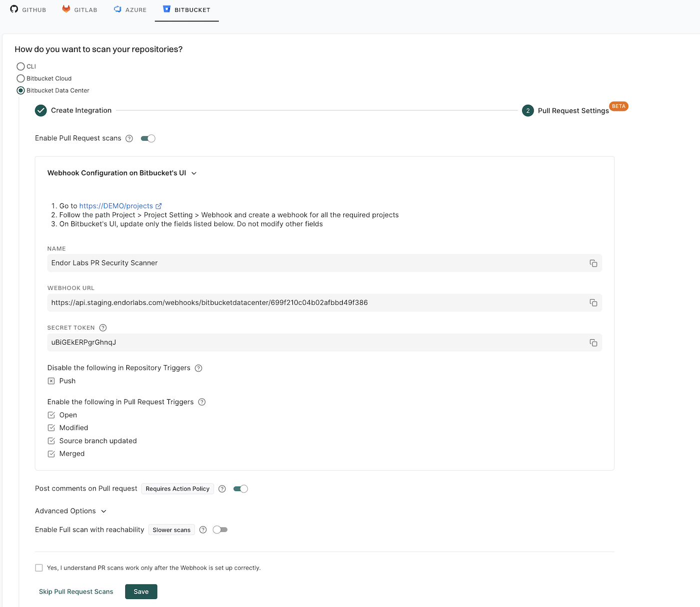Click help icon beside Post comments toggle
This screenshot has height=607, width=700.
click(x=222, y=489)
